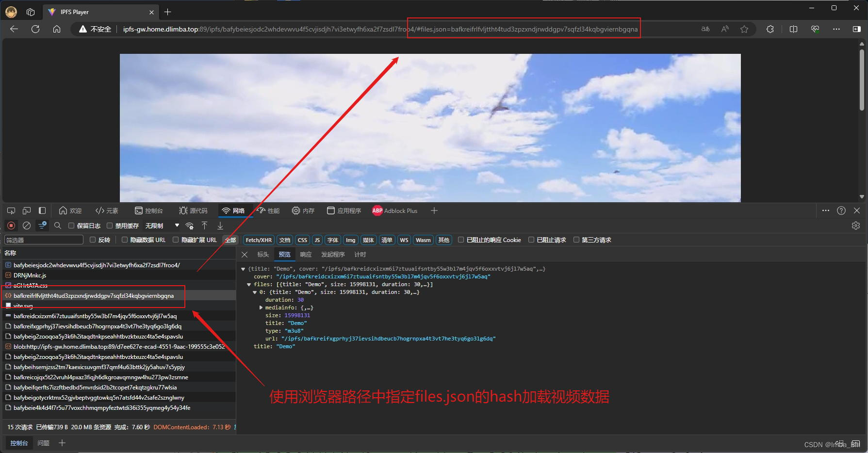The image size is (868, 453).
Task: Open the 源代码 DevTools tab
Action: [x=193, y=210]
